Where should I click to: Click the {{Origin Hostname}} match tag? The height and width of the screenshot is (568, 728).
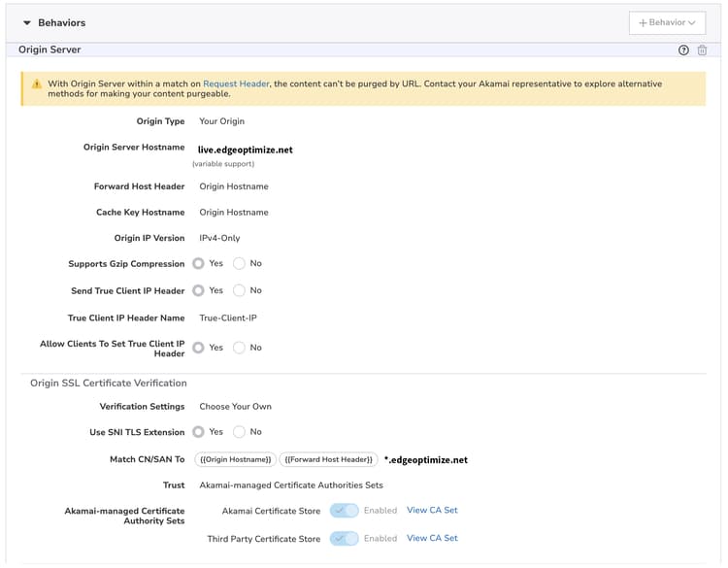235,459
